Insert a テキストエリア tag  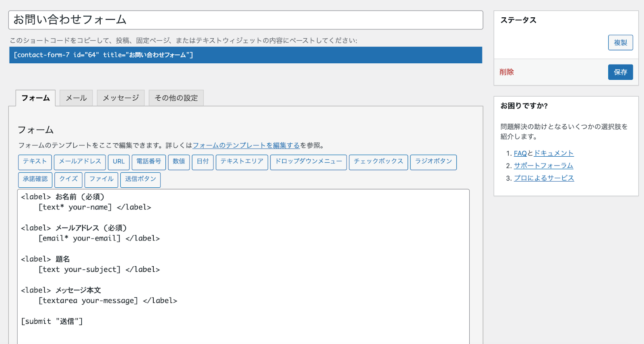click(242, 162)
